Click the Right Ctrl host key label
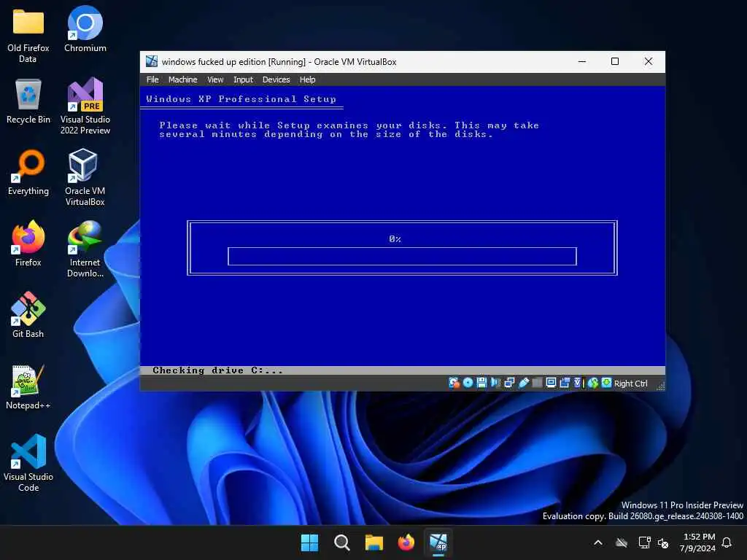 click(x=630, y=384)
